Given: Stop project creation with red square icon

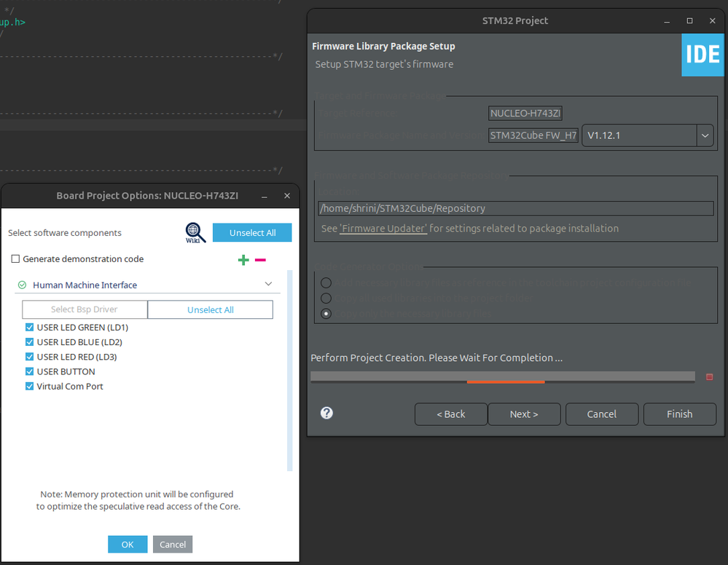Looking at the screenshot, I should (x=710, y=377).
